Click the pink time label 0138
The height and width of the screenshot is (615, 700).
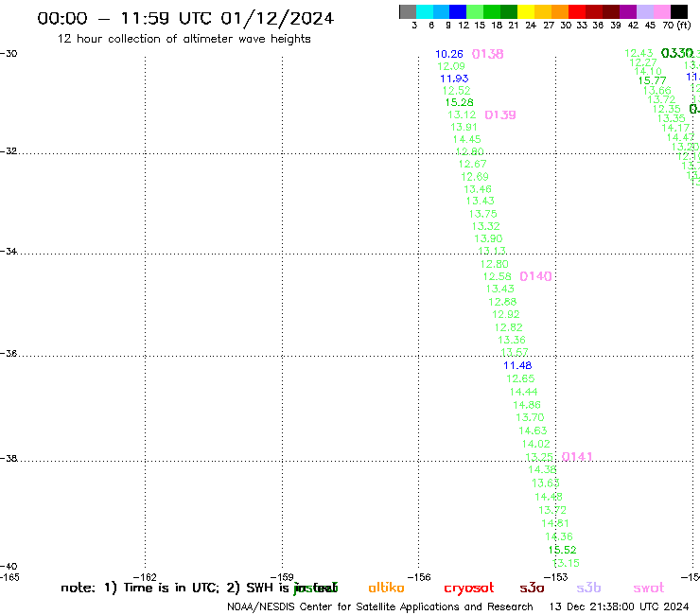pyautogui.click(x=487, y=54)
